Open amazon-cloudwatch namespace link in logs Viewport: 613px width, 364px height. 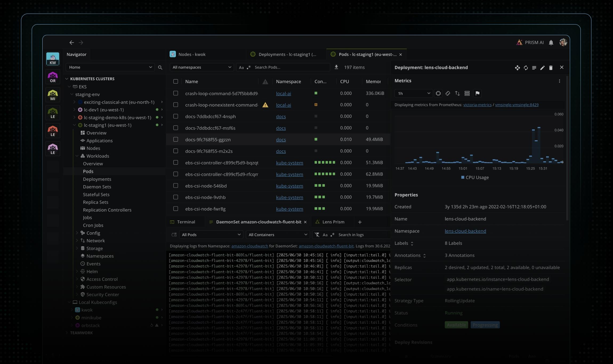click(x=250, y=246)
